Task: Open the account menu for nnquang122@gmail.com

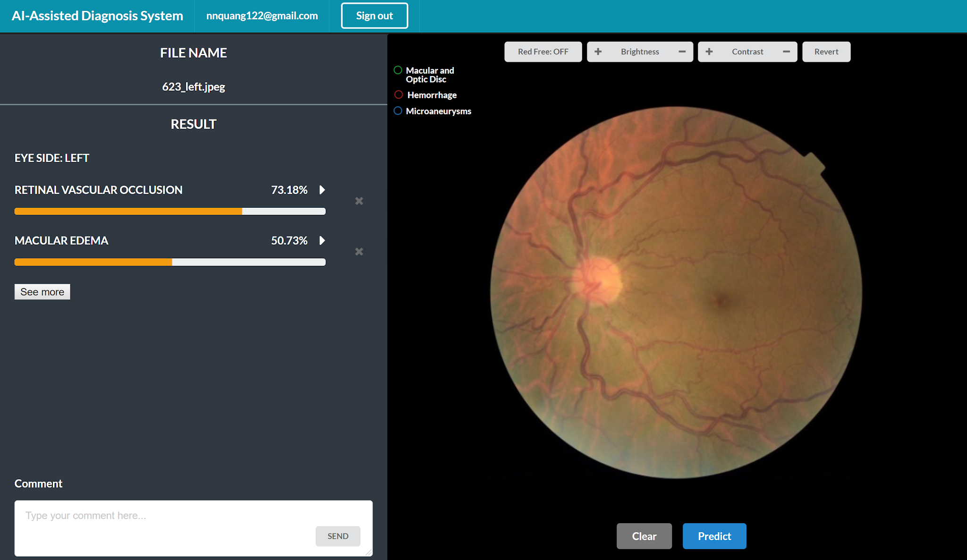Action: 262,16
